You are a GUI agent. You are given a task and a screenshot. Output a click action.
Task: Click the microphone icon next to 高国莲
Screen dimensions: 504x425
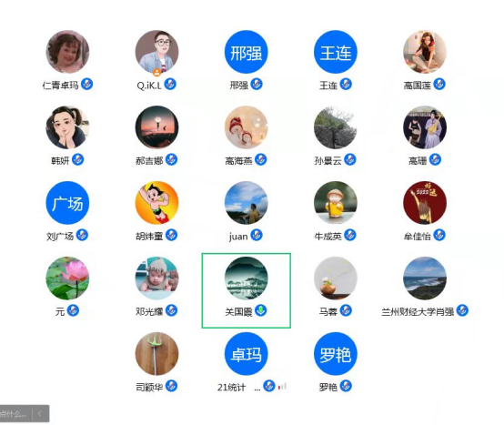coord(439,85)
